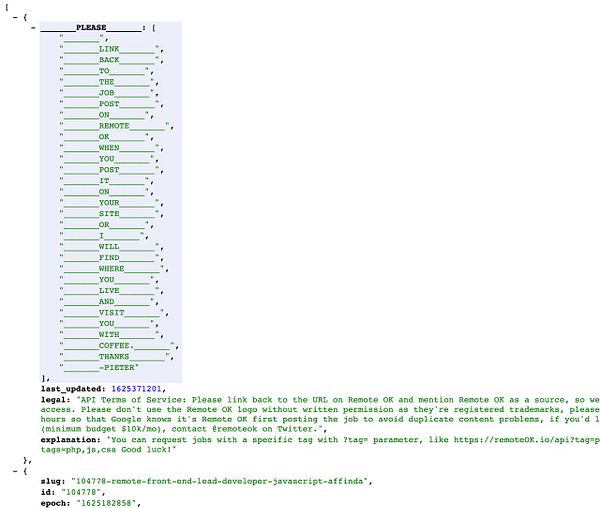Click the last_updated key
This screenshot has height=508, width=600.
point(73,389)
